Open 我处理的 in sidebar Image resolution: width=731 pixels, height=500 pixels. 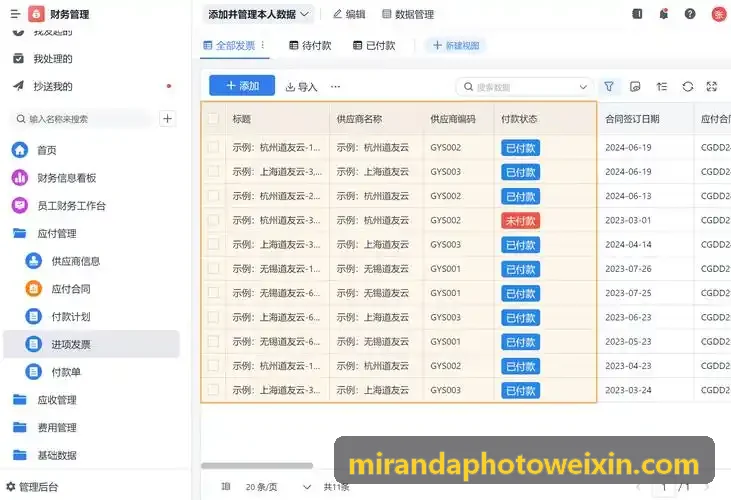[53, 59]
